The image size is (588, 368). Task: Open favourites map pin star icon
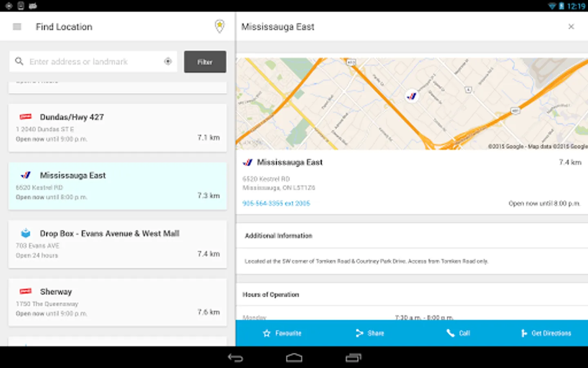point(220,26)
